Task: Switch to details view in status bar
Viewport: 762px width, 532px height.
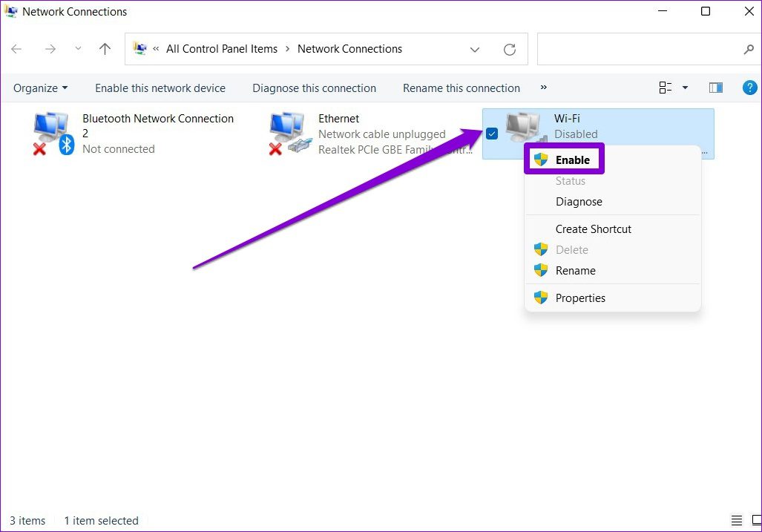Action: click(737, 520)
